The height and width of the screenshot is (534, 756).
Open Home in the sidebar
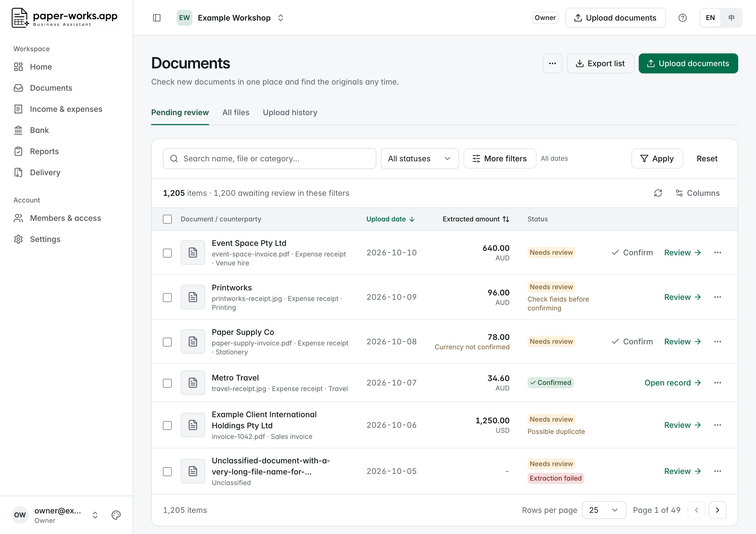click(x=66, y=67)
